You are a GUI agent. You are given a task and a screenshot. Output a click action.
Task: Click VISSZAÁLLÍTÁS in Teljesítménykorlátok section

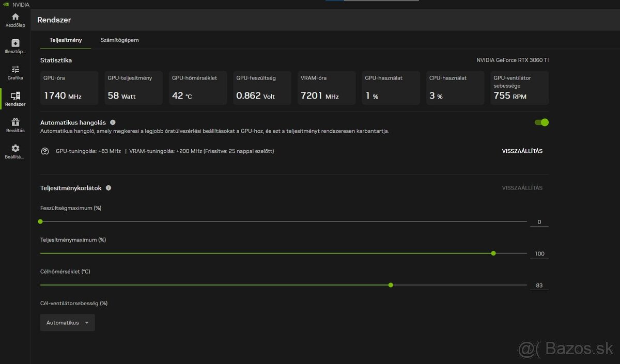tap(522, 187)
